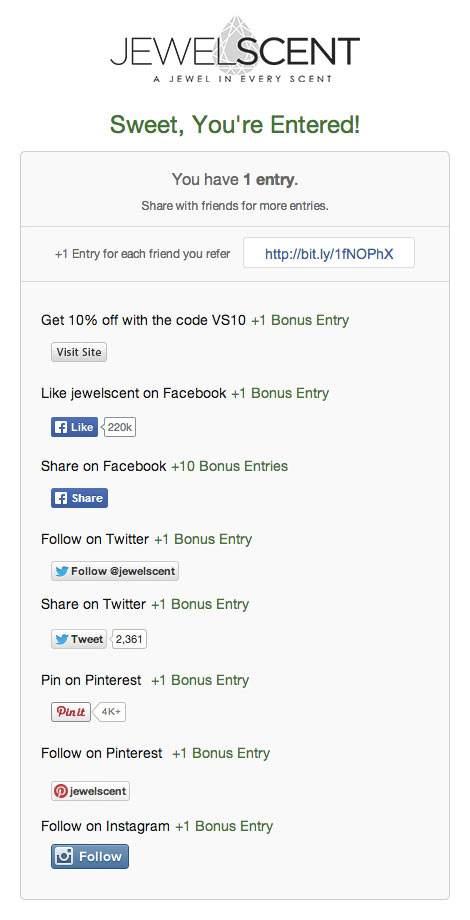Click the Facebook Share button
Screen dimensions: 470x920
point(79,498)
